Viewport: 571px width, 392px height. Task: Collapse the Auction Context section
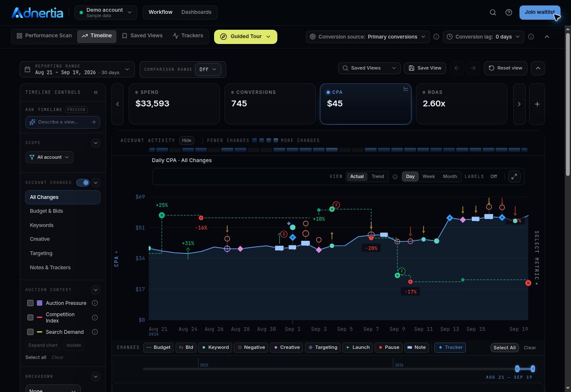(96, 290)
